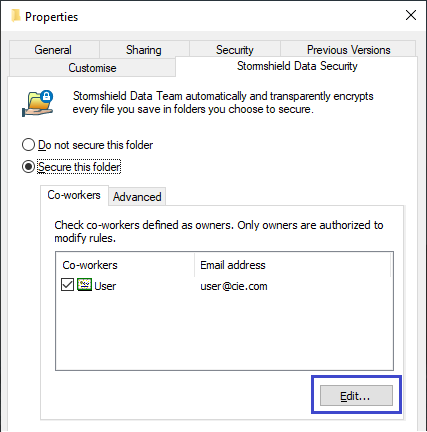The width and height of the screenshot is (427, 432).
Task: Open the Sharing tab
Action: pyautogui.click(x=144, y=50)
